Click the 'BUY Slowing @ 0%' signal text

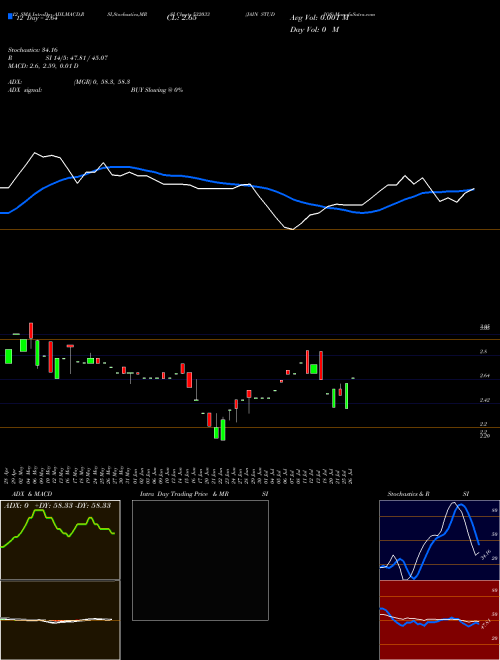[157, 90]
